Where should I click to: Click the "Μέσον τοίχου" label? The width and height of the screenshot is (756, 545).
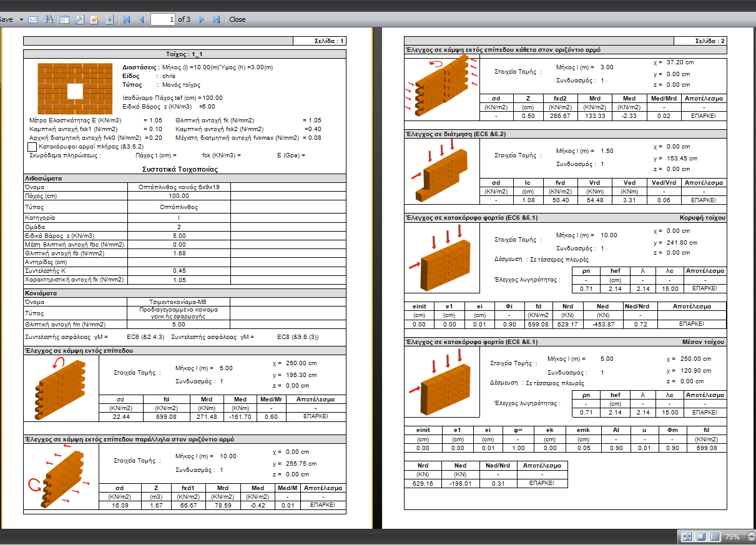pos(703,342)
